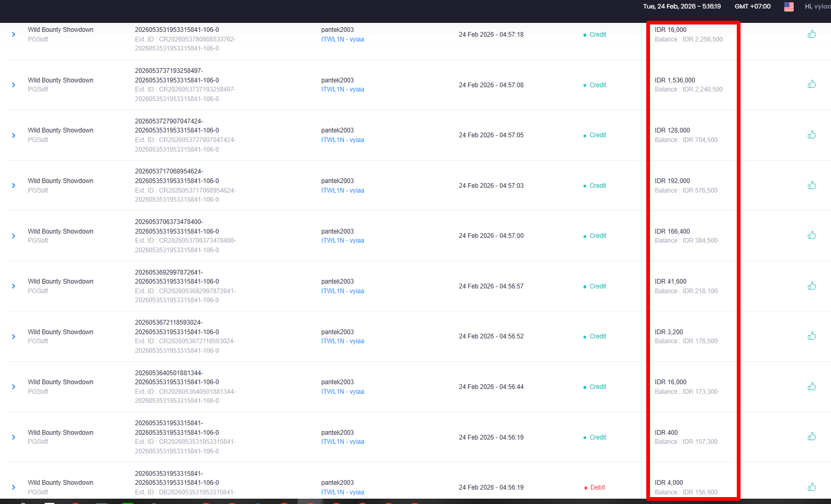Expand the 04:57:18 transaction row
Viewport: 831px width, 504px height.
point(14,35)
